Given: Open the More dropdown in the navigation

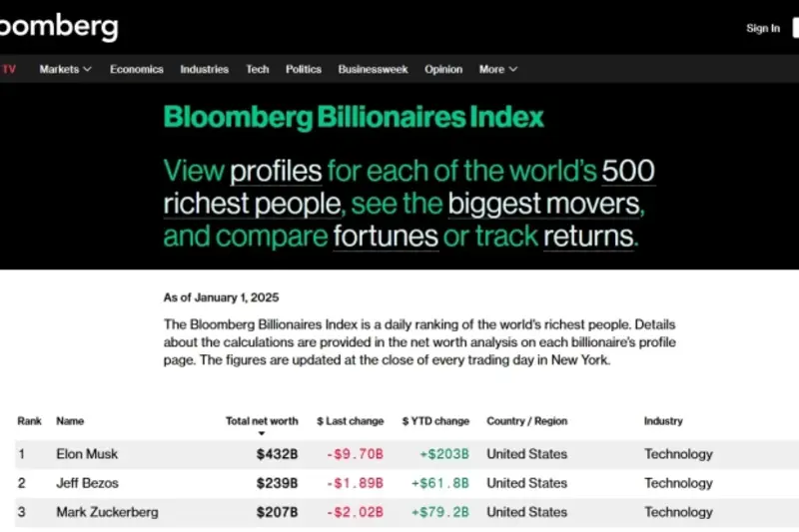Looking at the screenshot, I should 497,69.
